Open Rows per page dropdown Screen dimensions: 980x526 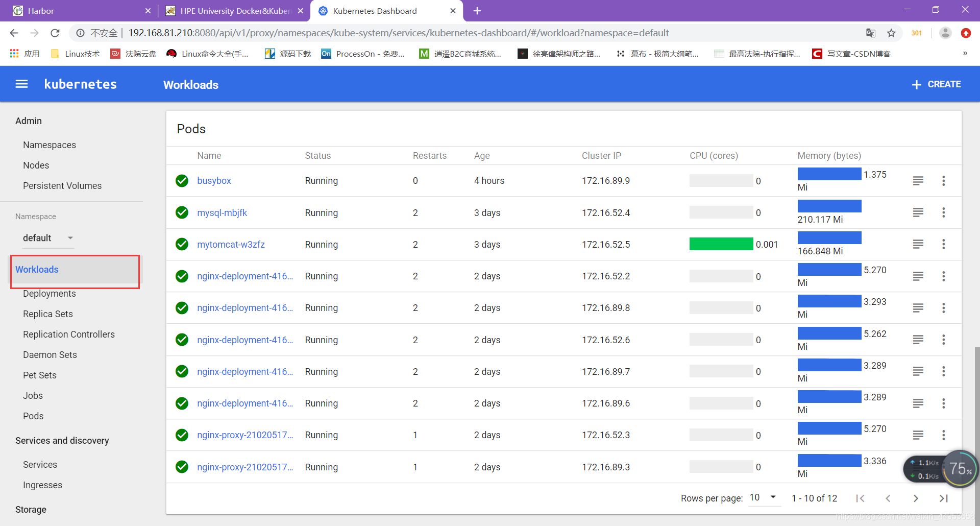(x=764, y=497)
